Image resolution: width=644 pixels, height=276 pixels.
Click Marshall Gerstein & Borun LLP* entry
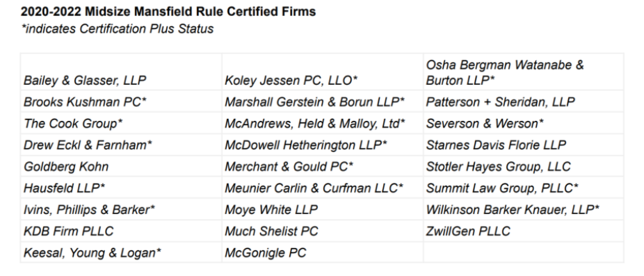(x=323, y=102)
